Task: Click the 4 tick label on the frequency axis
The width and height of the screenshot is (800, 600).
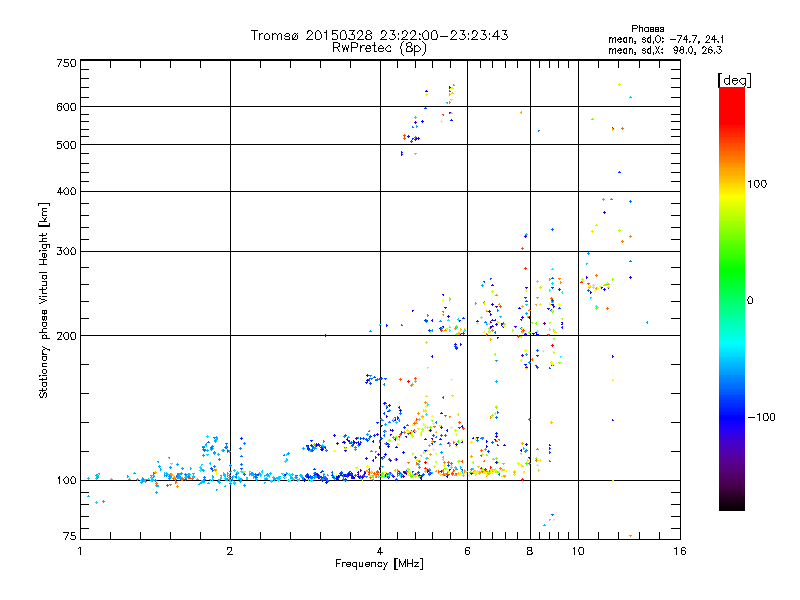Action: pyautogui.click(x=379, y=552)
